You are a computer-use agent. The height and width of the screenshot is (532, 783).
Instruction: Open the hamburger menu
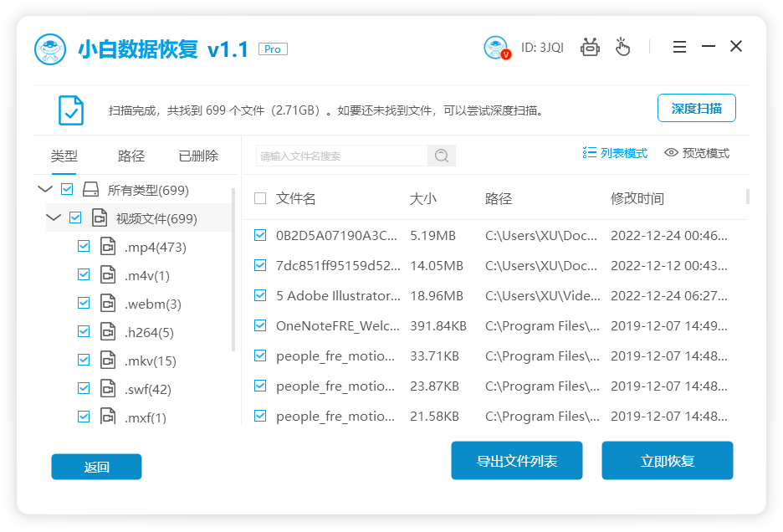(679, 47)
